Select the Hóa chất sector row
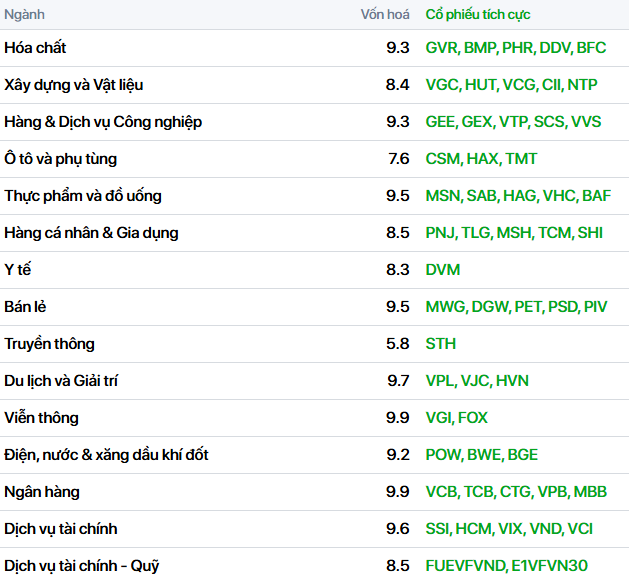This screenshot has width=629, height=580. (x=35, y=48)
